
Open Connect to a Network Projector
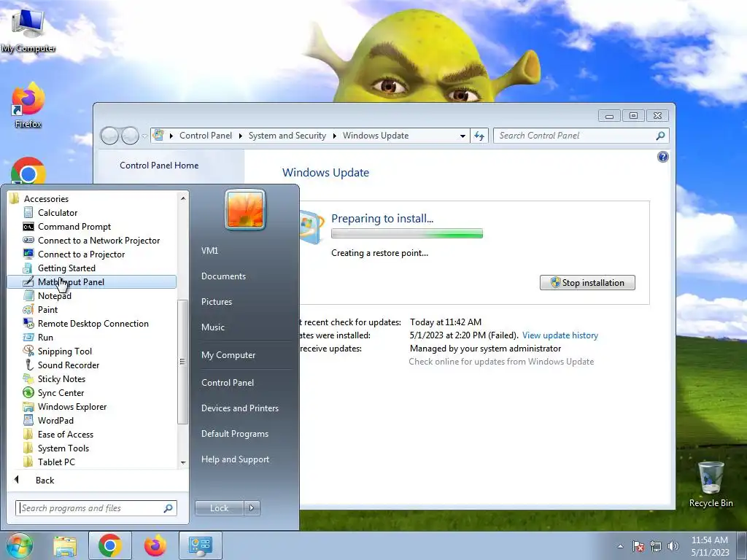click(98, 241)
